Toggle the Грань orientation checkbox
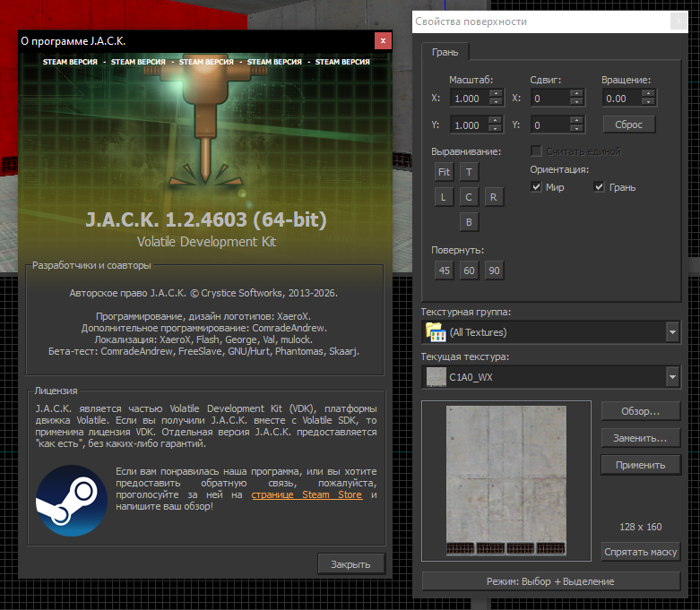This screenshot has width=700, height=610. (x=599, y=187)
